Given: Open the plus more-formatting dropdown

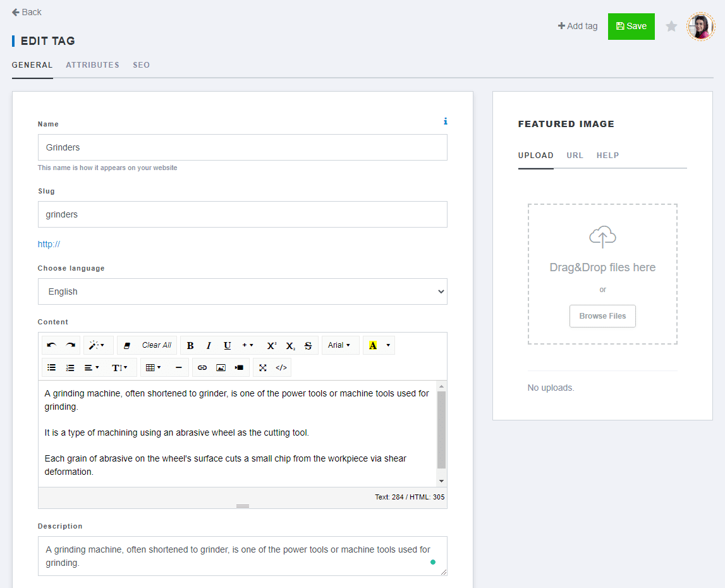Looking at the screenshot, I should pyautogui.click(x=248, y=345).
